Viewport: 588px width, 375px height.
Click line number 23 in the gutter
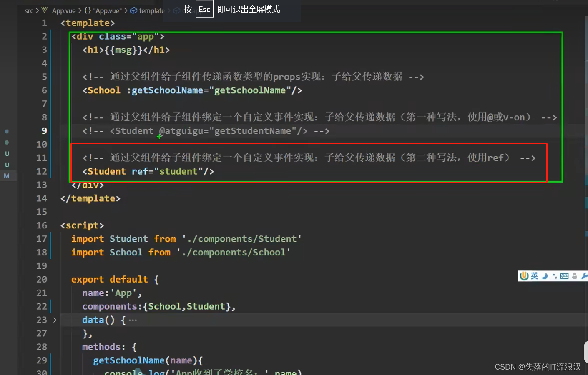point(42,320)
